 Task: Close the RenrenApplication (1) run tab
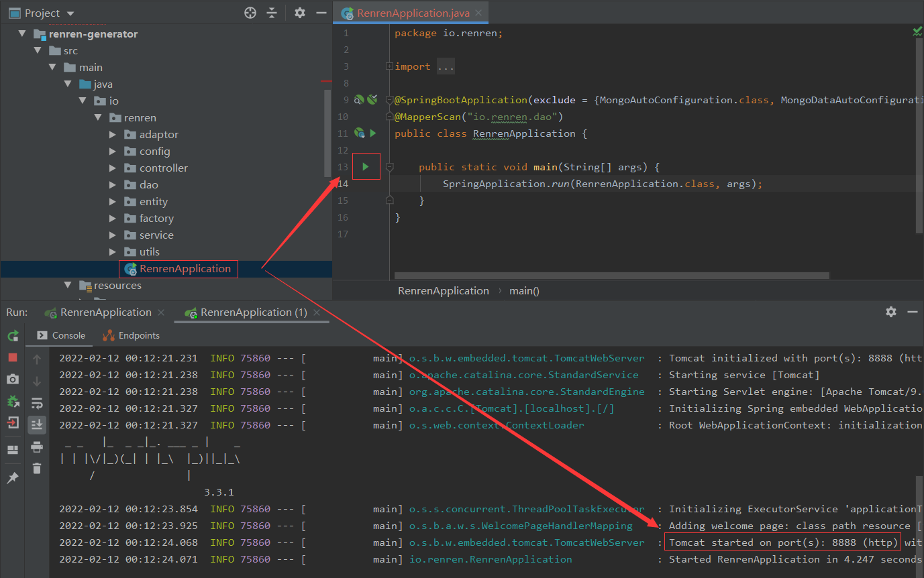(x=317, y=312)
